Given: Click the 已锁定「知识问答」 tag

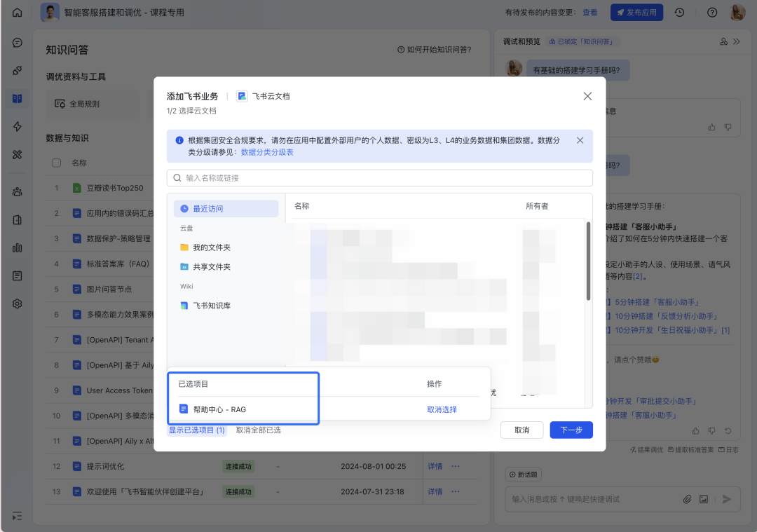Looking at the screenshot, I should coord(581,41).
